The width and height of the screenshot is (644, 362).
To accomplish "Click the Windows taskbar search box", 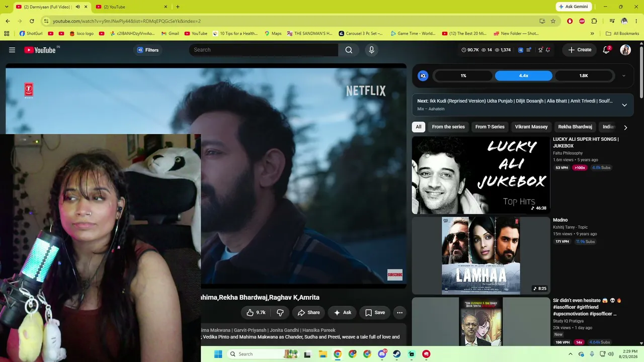I will (263, 354).
